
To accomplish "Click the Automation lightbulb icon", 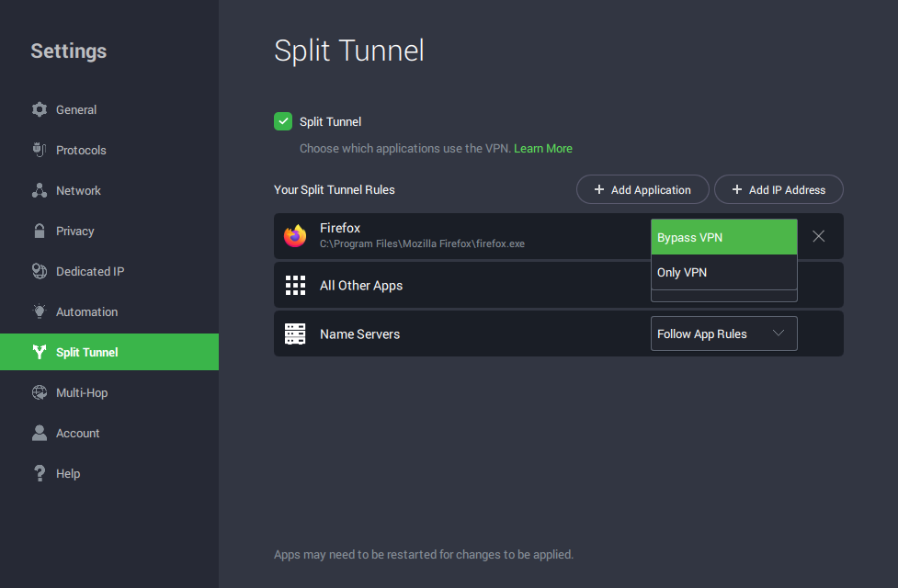I will coord(40,311).
